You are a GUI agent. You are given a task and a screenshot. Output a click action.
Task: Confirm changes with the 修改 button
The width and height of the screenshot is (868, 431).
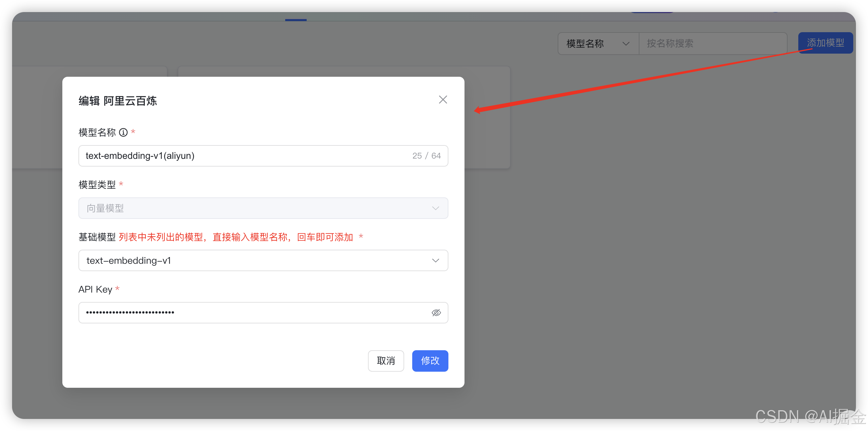[x=430, y=361]
